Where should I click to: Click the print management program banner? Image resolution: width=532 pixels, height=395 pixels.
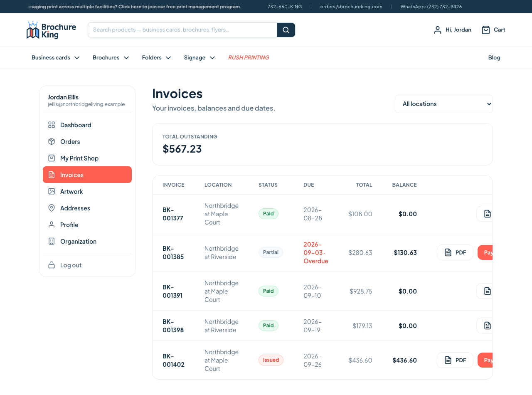pos(134,7)
